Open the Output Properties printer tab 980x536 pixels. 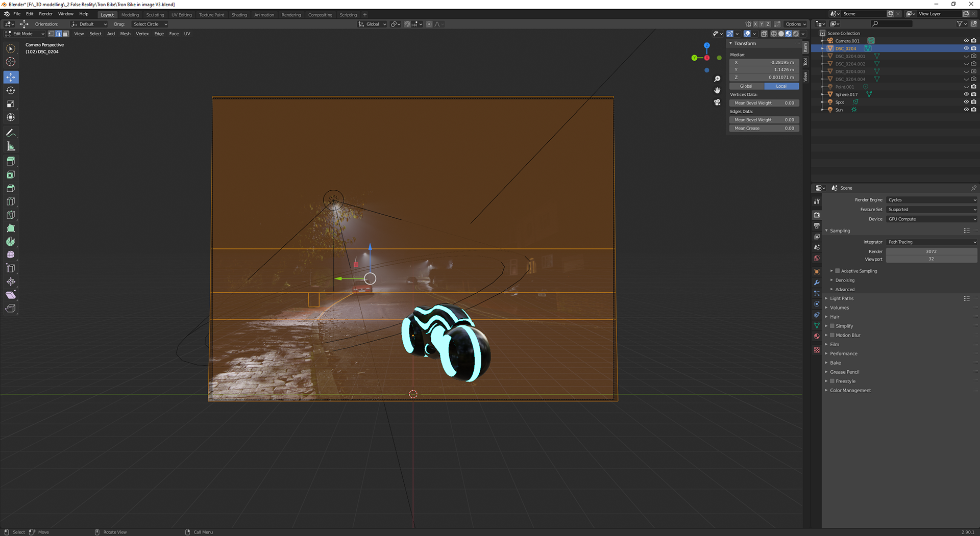(817, 226)
